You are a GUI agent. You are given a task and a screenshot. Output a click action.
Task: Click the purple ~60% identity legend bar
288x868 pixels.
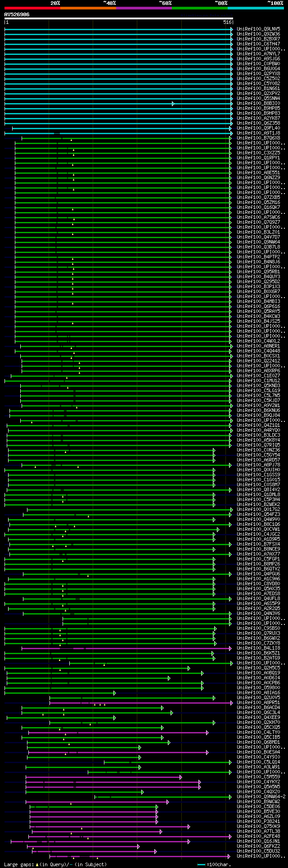coord(144,8)
